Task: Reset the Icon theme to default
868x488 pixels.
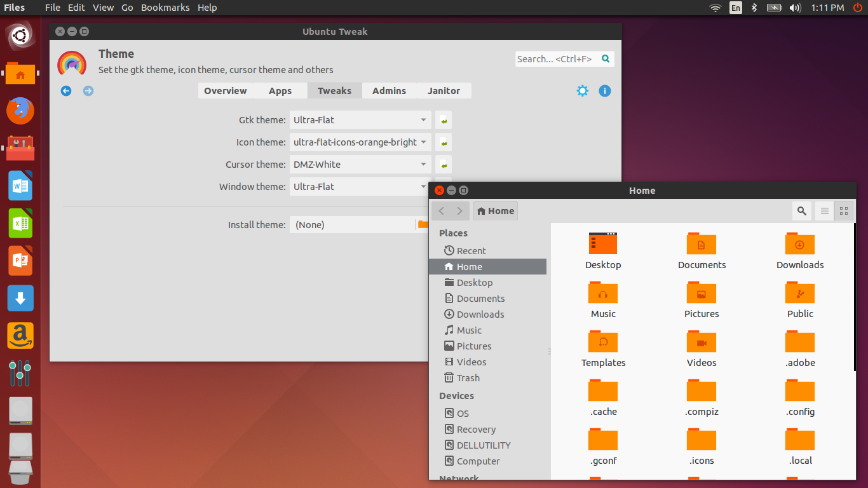Action: [x=444, y=142]
